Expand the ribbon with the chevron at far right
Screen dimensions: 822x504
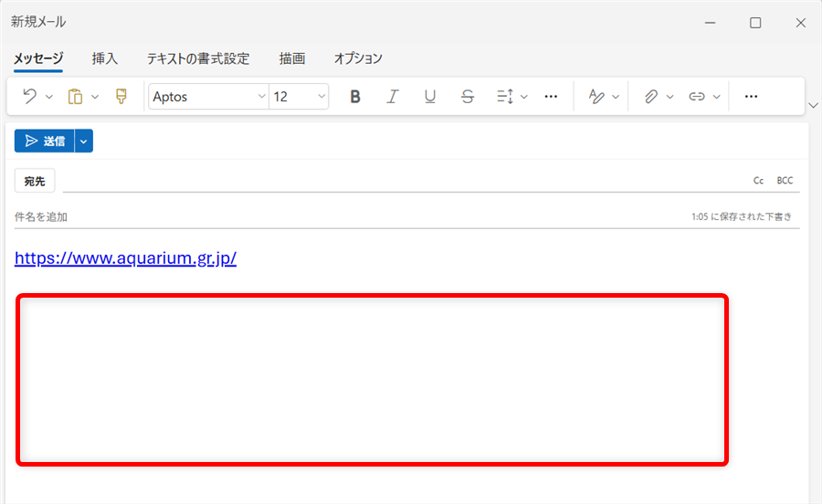pos(813,105)
